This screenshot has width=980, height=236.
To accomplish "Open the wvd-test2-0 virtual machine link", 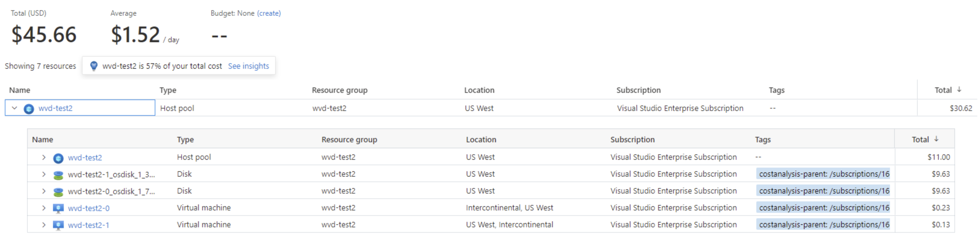I will click(89, 208).
